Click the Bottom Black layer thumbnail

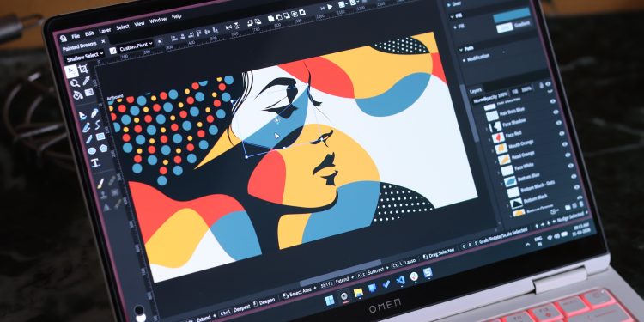tap(516, 203)
